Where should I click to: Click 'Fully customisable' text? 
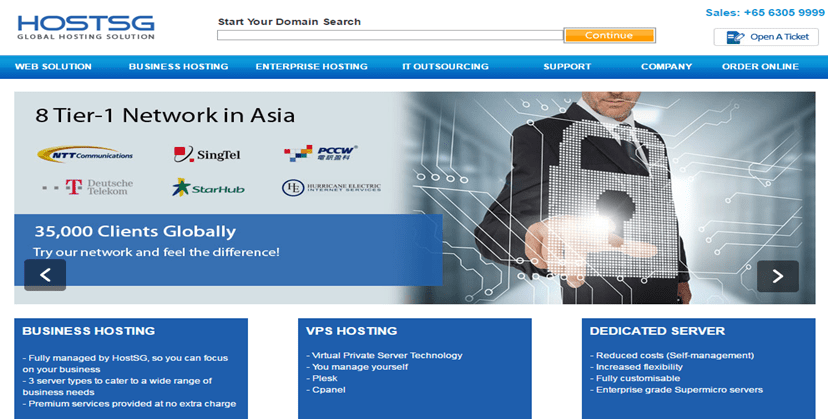635,378
